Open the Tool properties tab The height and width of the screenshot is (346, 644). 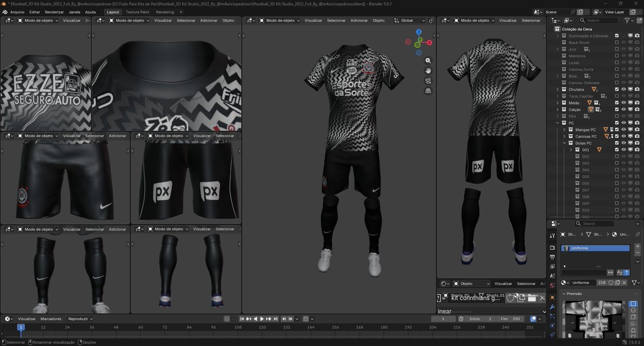tap(552, 235)
